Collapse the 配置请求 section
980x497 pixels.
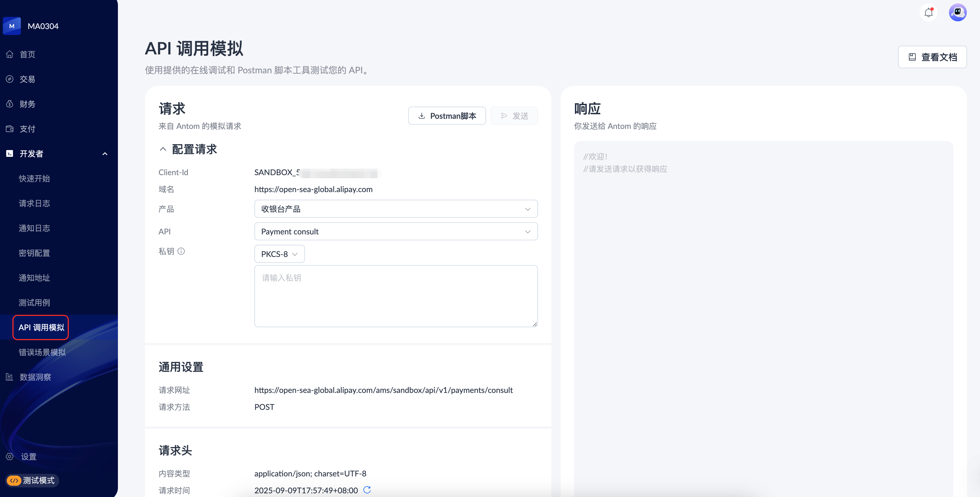pos(163,149)
